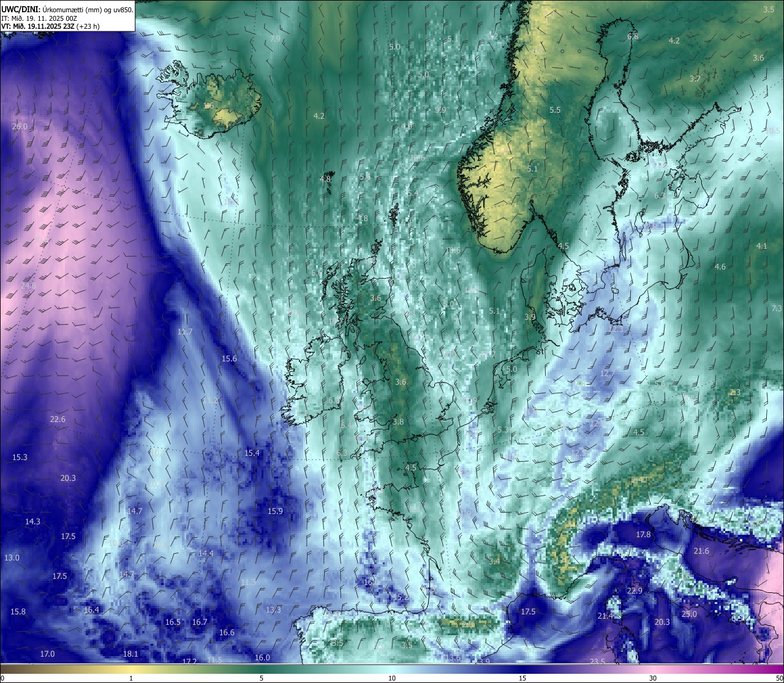Click the UWC/DINI title line
The height and width of the screenshot is (683, 784).
click(67, 9)
